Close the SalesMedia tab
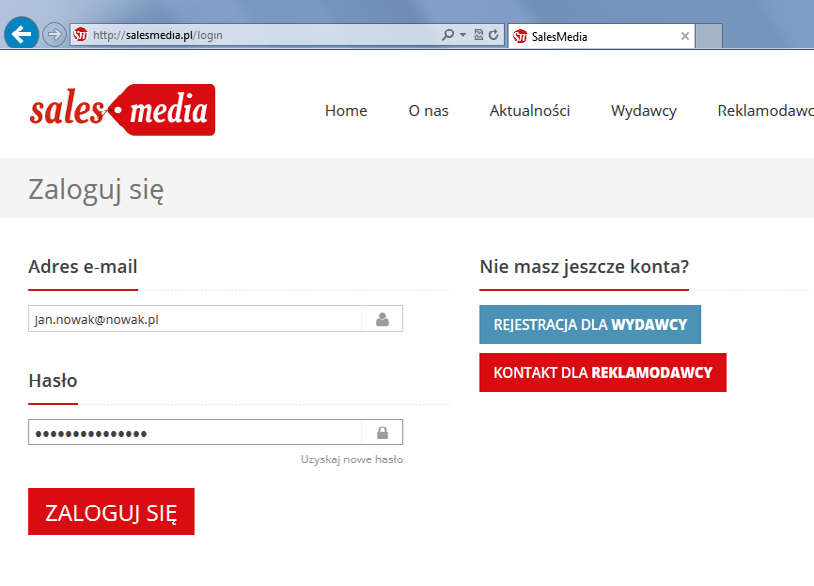Viewport: 814px width, 586px height. pyautogui.click(x=685, y=36)
